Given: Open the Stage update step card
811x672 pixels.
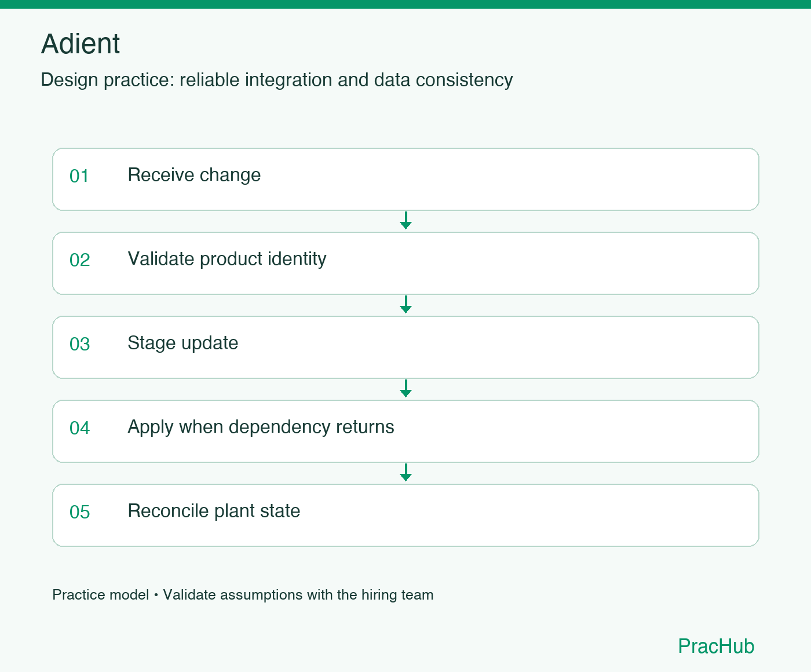Looking at the screenshot, I should click(405, 347).
